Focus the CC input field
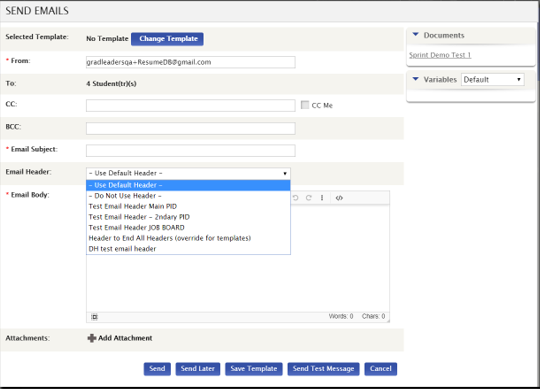 [x=190, y=105]
